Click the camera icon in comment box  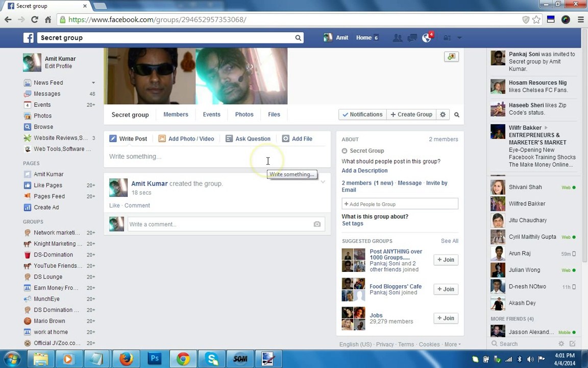point(317,224)
